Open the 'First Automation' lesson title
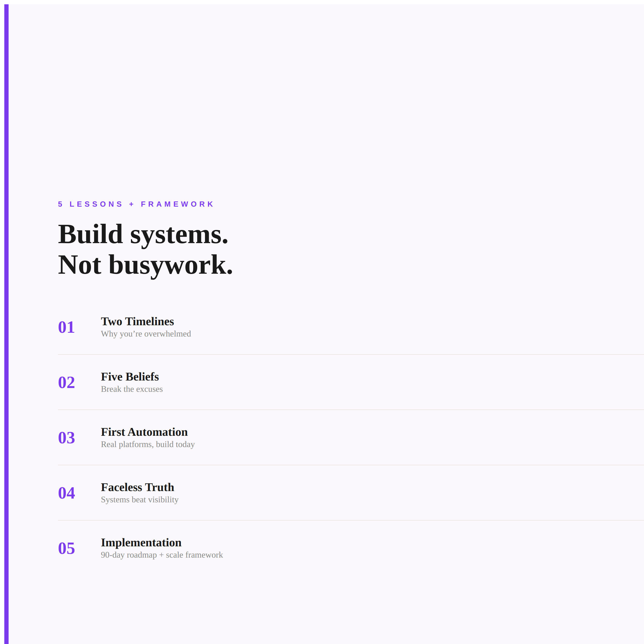Viewport: 644px width, 644px height. 144,432
